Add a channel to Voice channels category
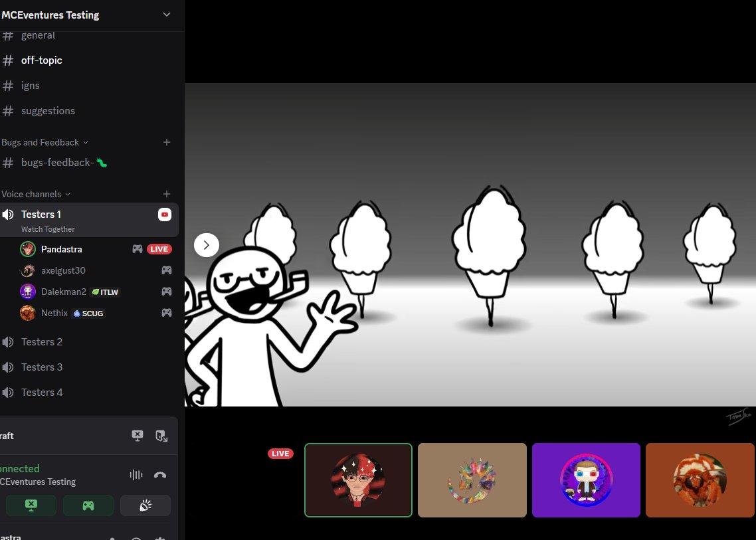This screenshot has height=540, width=756. click(x=166, y=194)
